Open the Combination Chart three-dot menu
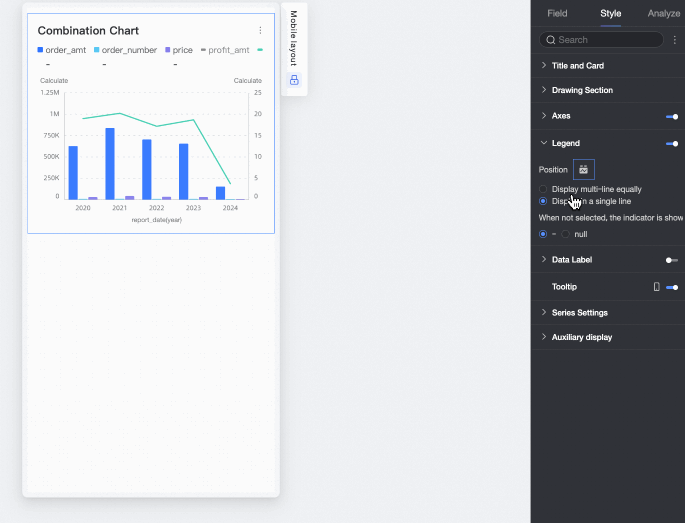Screen dimensions: 685x523 click(x=260, y=30)
